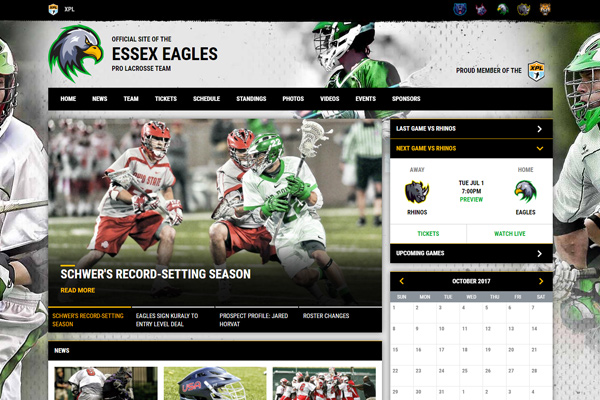The width and height of the screenshot is (600, 400).
Task: Open the Standings menu item
Action: (x=251, y=99)
